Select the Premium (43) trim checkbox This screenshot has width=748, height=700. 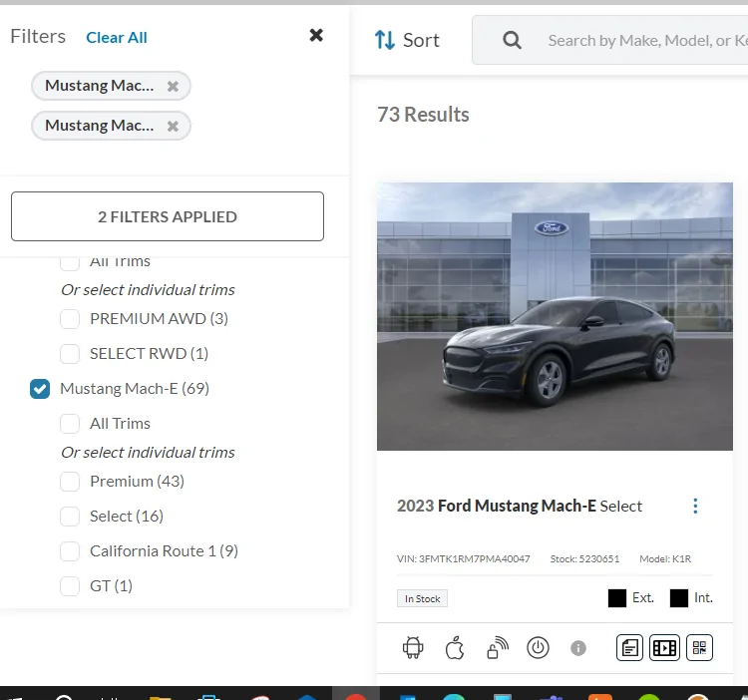[x=70, y=482]
